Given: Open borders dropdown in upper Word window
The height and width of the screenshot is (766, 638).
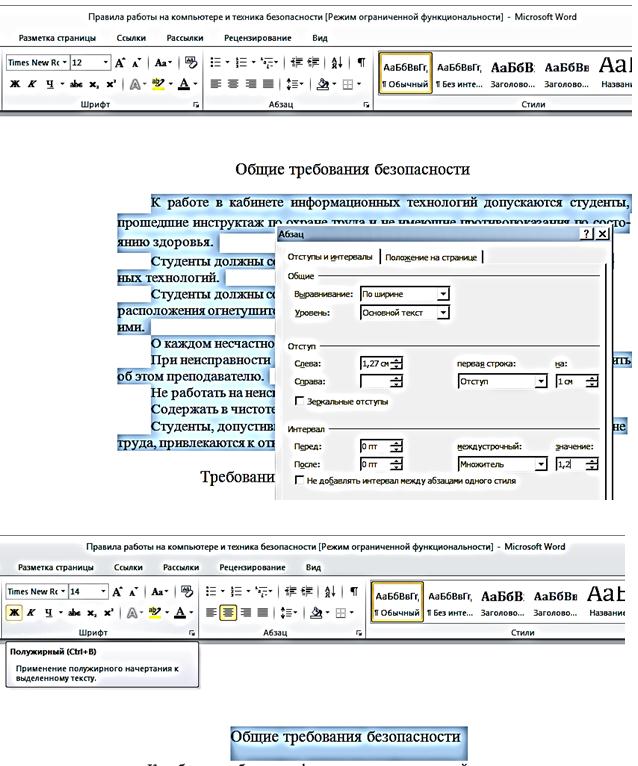Looking at the screenshot, I should click(359, 84).
